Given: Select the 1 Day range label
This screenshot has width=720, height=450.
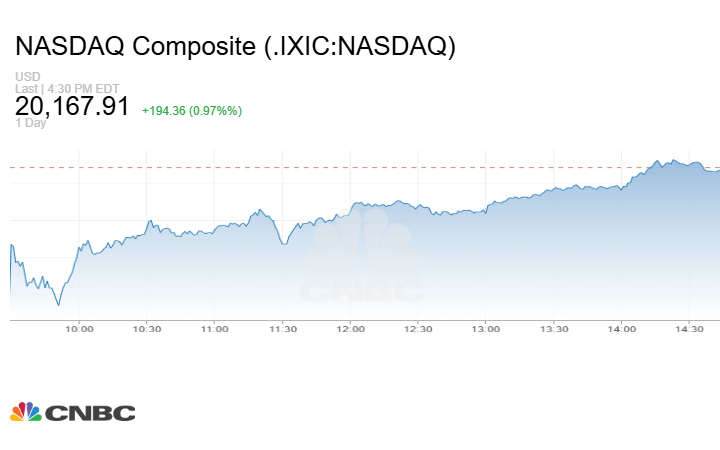Looking at the screenshot, I should coord(29,124).
